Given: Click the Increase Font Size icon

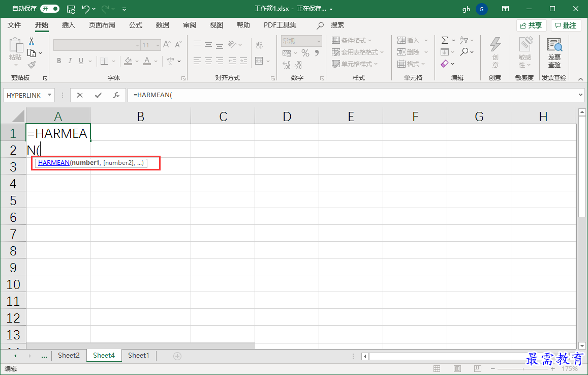Looking at the screenshot, I should pyautogui.click(x=167, y=45).
